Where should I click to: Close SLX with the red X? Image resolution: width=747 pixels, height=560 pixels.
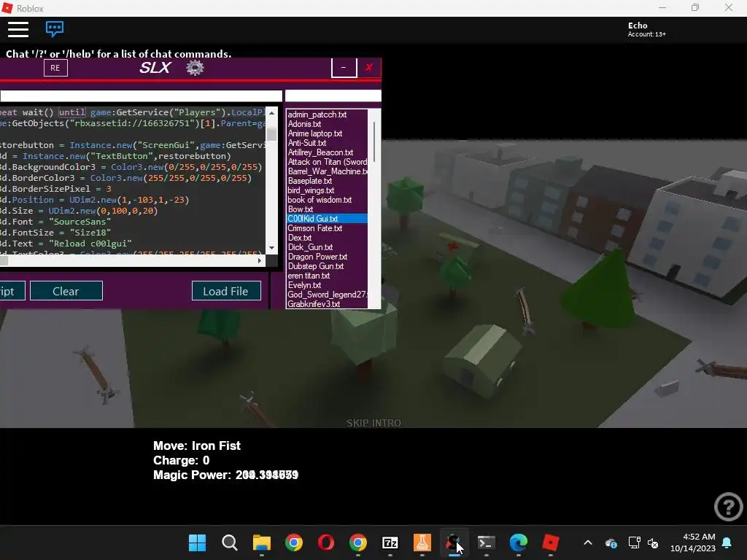click(x=368, y=68)
